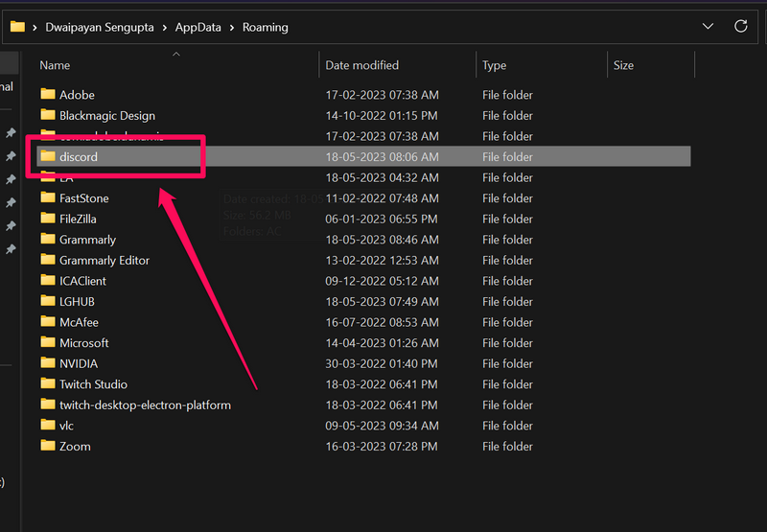This screenshot has height=532, width=767.
Task: Click the NVIDIA folder icon
Action: (48, 363)
